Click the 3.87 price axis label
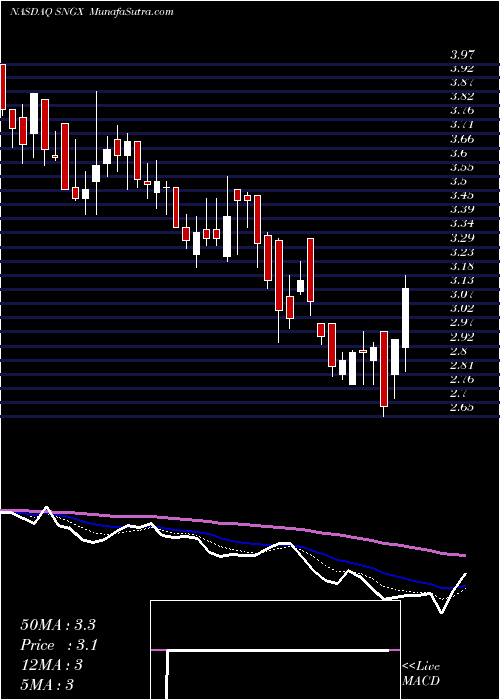Image resolution: width=500 pixels, height=700 pixels. click(x=462, y=83)
